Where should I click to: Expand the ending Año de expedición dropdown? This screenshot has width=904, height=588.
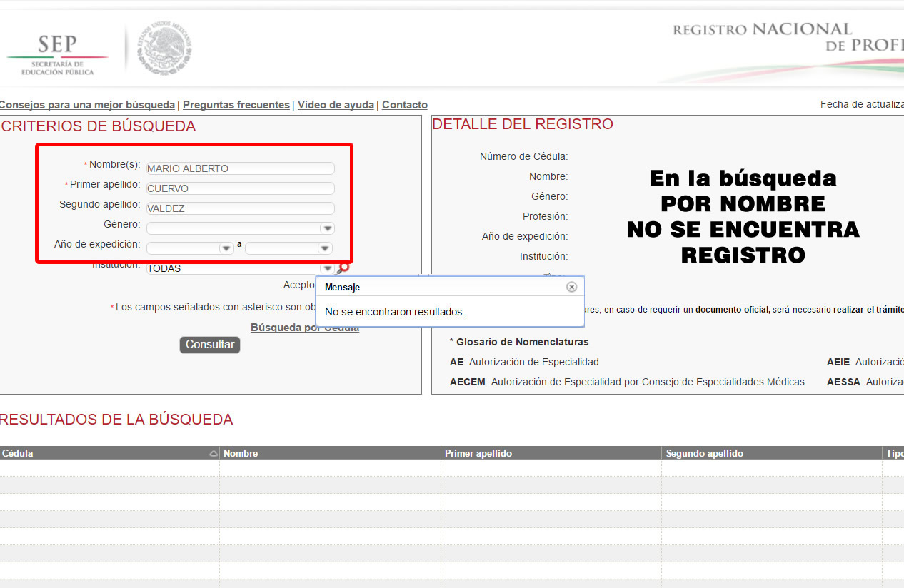(x=325, y=248)
